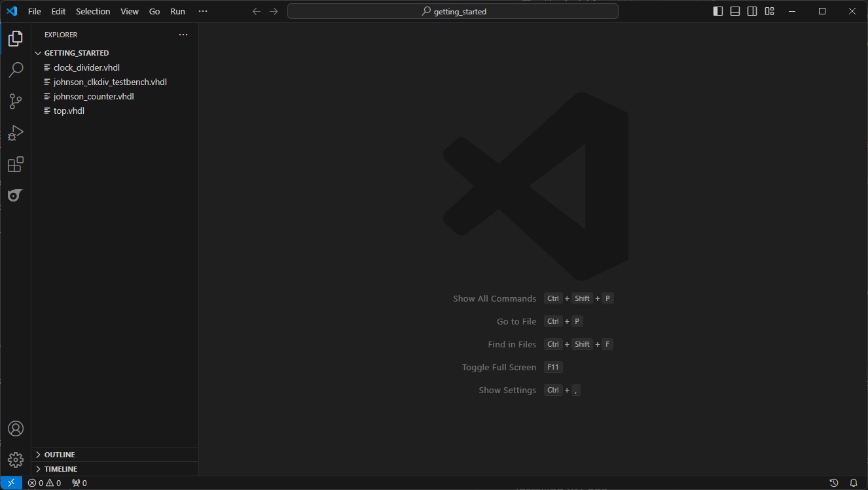Image resolution: width=868 pixels, height=490 pixels.
Task: Open the Run and Debug view
Action: pyautogui.click(x=16, y=133)
